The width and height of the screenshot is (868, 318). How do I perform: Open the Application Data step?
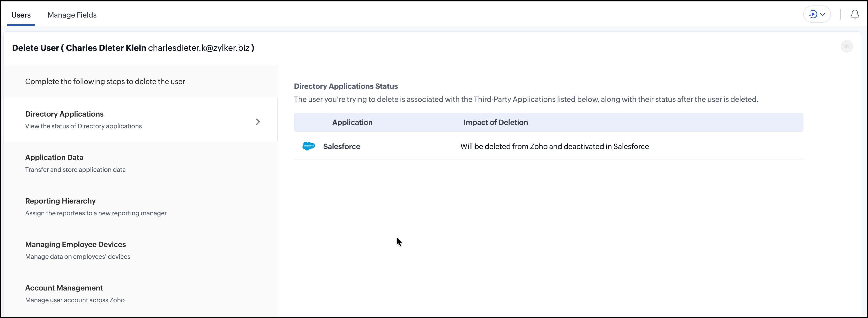141,163
